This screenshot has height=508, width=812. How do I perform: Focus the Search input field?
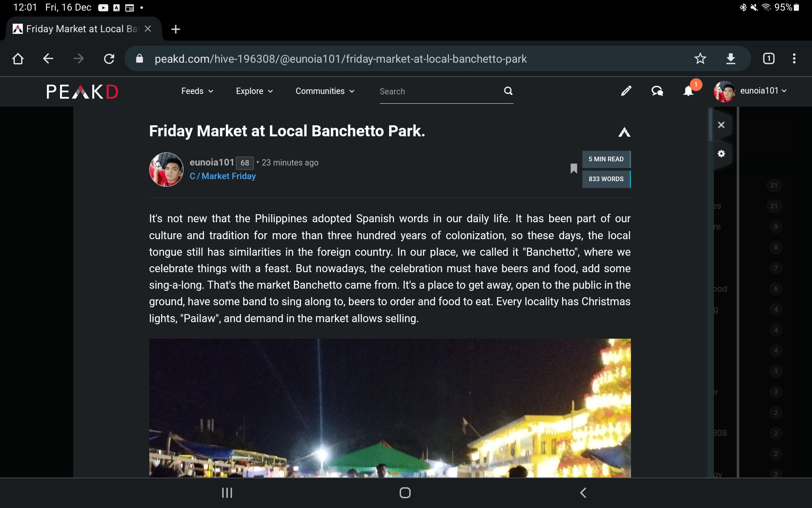pyautogui.click(x=440, y=91)
